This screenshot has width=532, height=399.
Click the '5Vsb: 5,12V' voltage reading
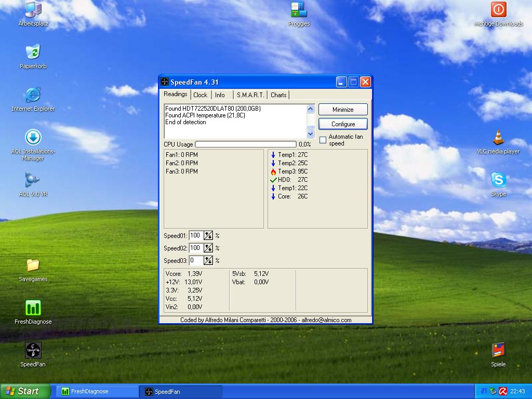(250, 274)
